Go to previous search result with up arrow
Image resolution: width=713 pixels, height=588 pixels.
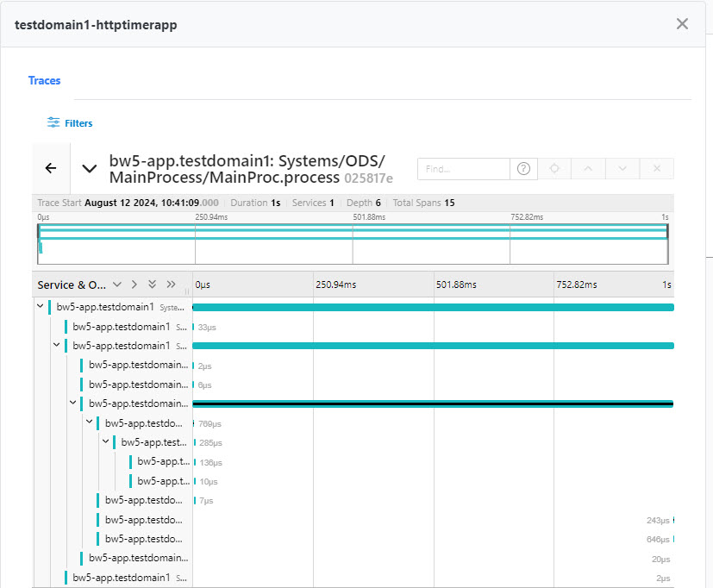click(588, 169)
